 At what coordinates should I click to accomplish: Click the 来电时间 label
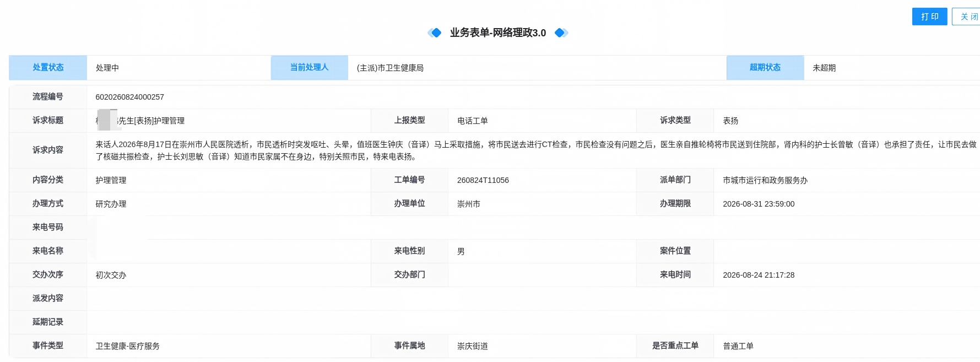(x=675, y=274)
